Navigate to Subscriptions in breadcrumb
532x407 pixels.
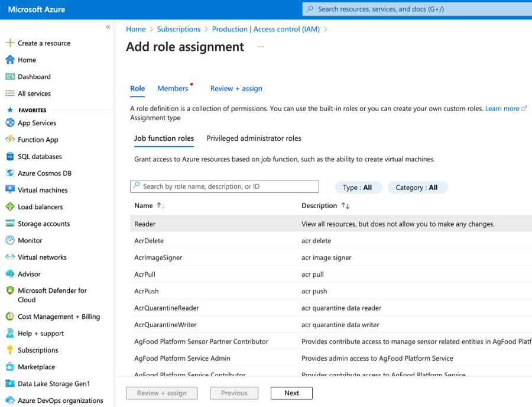[179, 29]
